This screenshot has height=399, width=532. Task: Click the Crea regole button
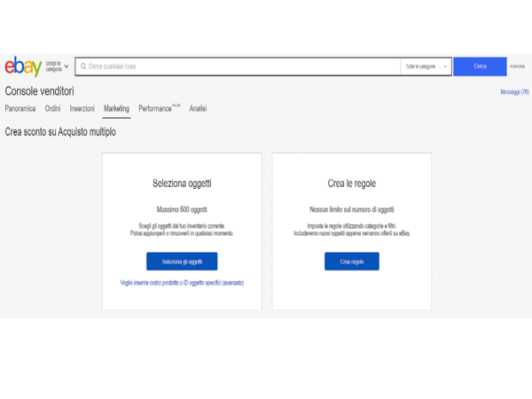pos(352,262)
